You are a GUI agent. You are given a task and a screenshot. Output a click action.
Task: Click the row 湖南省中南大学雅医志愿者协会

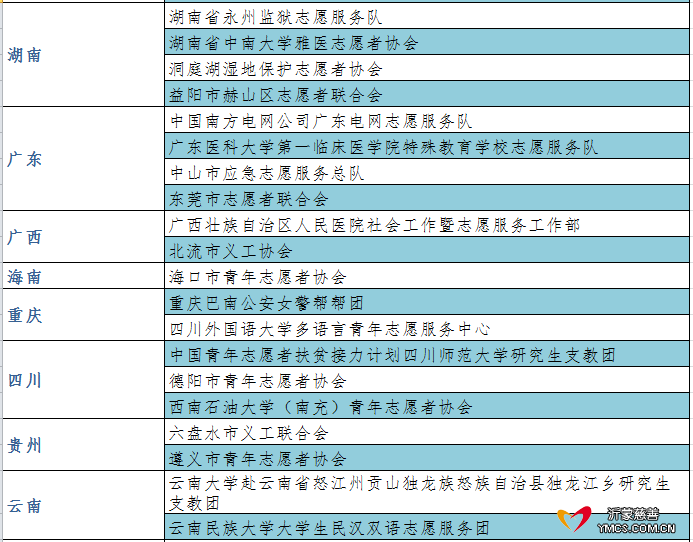(427, 42)
